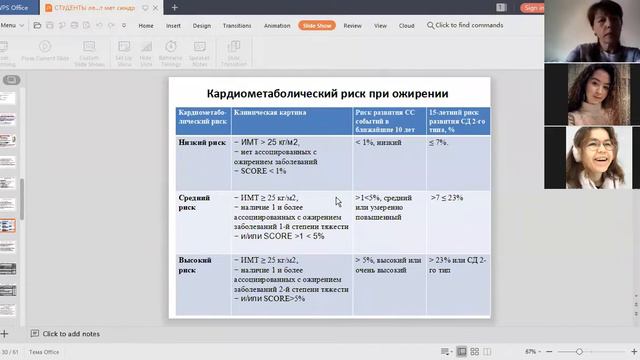Click the Hide Slide icon
Viewport: 640px width, 360px height.
click(x=146, y=46)
